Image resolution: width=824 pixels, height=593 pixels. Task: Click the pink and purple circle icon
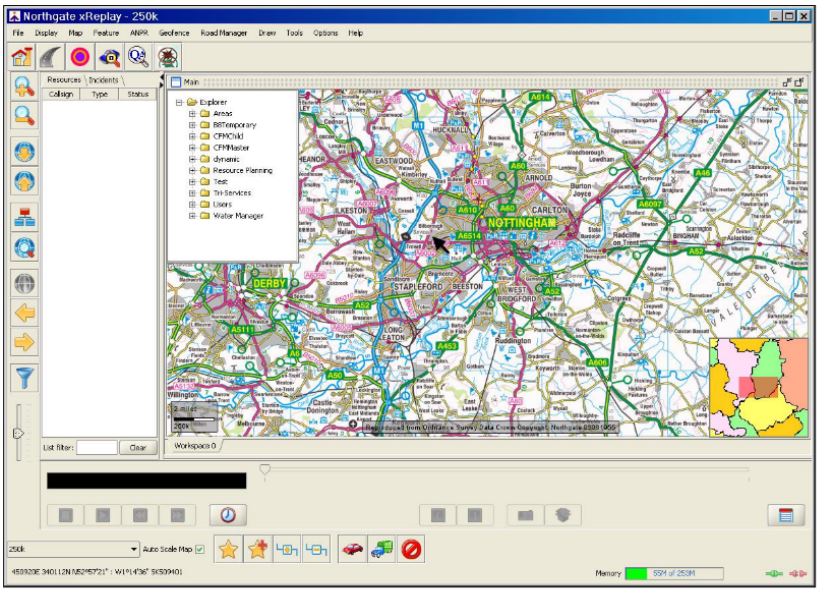[80, 57]
